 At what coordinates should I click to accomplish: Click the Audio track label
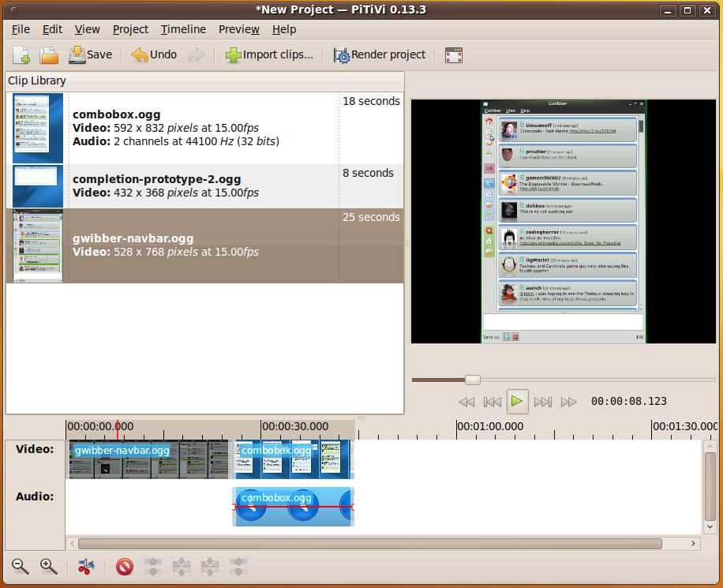click(x=35, y=496)
